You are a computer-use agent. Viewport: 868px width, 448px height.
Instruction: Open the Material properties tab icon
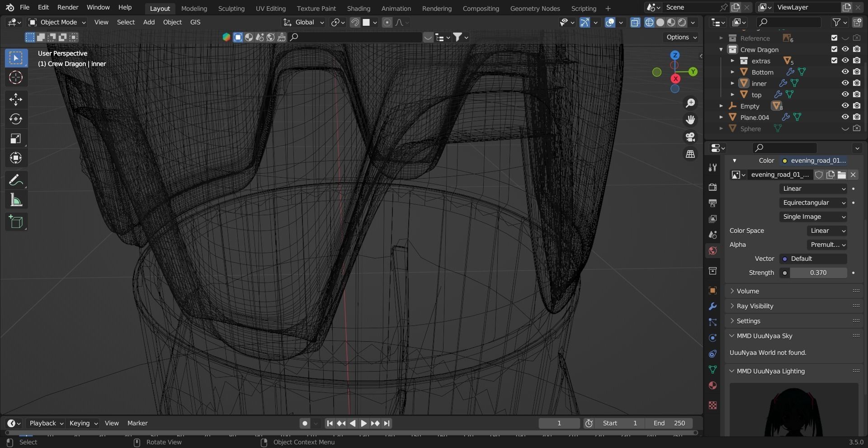pos(713,386)
